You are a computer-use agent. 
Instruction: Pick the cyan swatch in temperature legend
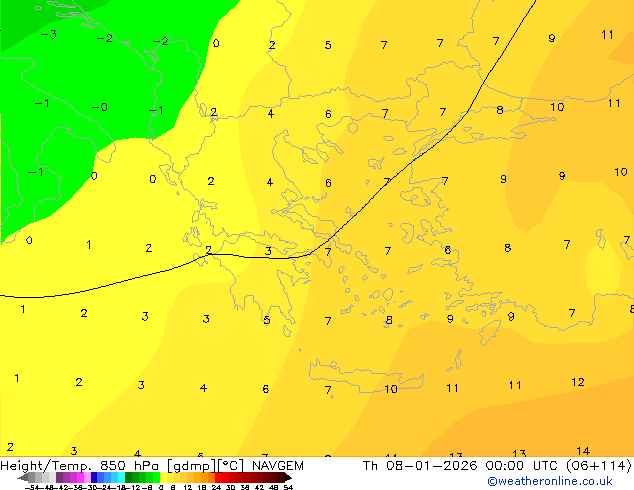coord(121,477)
